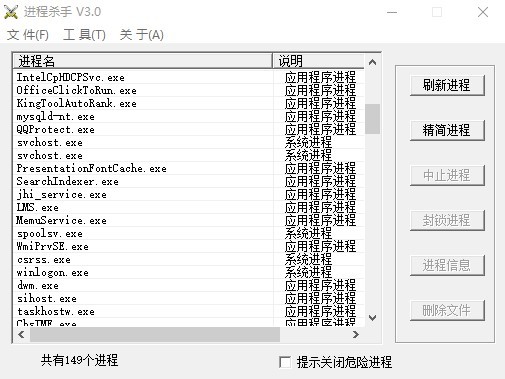The image size is (505, 379).
Task: Click 系统进程 description next to spoolsv.exe
Action: coord(308,233)
